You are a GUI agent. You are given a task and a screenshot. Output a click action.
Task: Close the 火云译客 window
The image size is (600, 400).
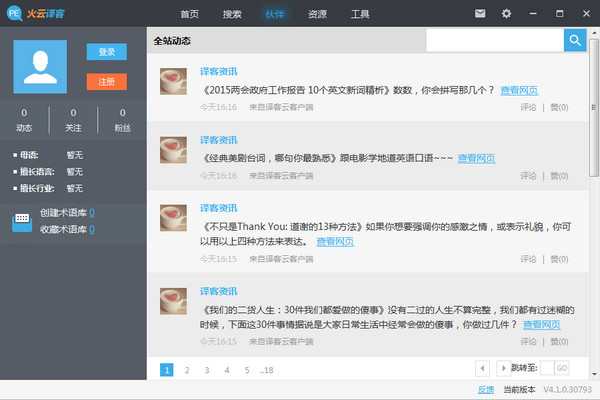coord(586,14)
